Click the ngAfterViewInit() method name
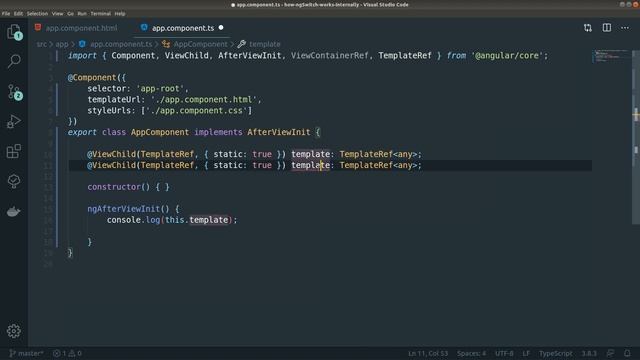This screenshot has height=360, width=640. coord(123,209)
